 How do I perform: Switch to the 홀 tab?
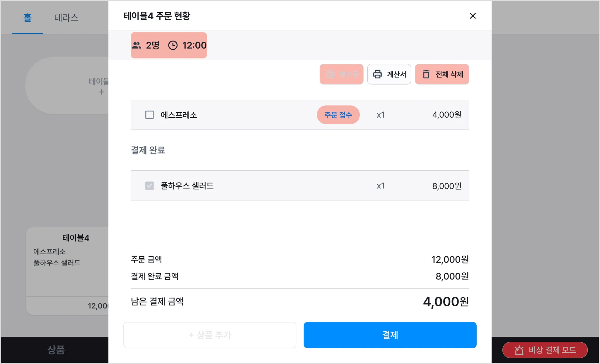coord(28,18)
